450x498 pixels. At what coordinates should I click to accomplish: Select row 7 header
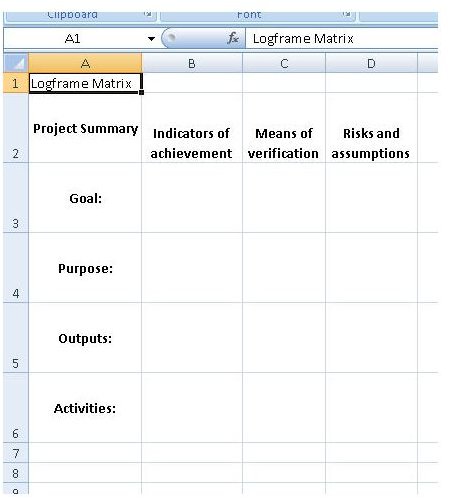point(16,453)
